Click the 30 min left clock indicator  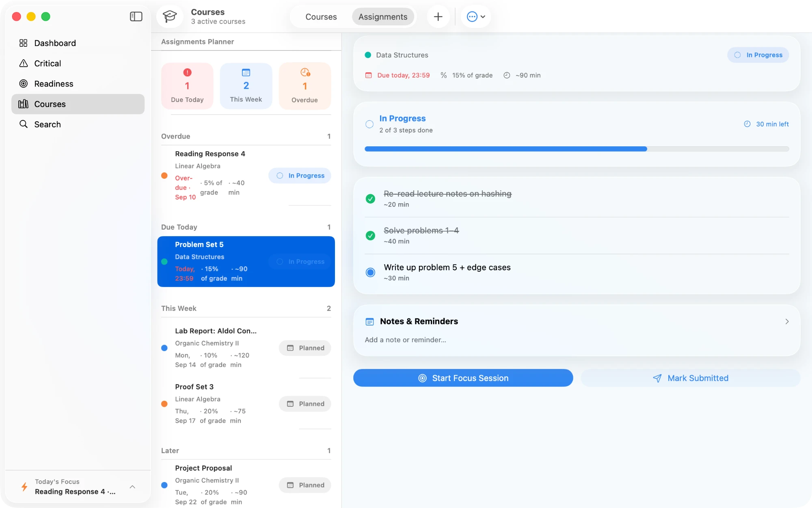766,124
